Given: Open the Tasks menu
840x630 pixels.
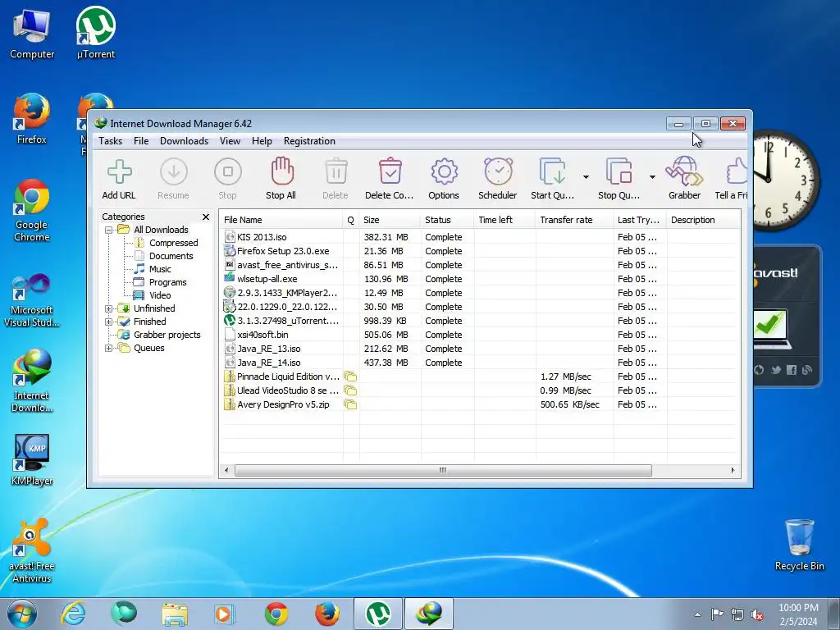Looking at the screenshot, I should click(x=111, y=141).
